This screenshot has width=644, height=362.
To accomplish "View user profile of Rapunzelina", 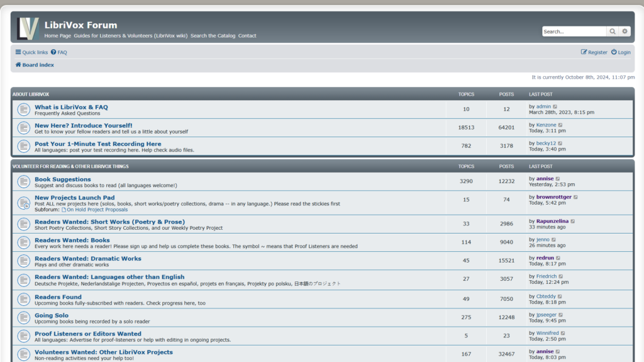I will [x=552, y=222].
